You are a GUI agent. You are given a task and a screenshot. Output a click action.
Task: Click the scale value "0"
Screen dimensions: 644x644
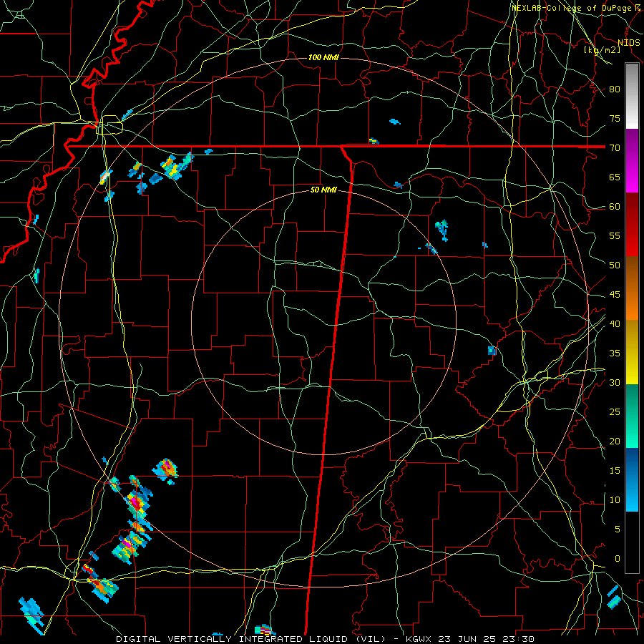(618, 559)
